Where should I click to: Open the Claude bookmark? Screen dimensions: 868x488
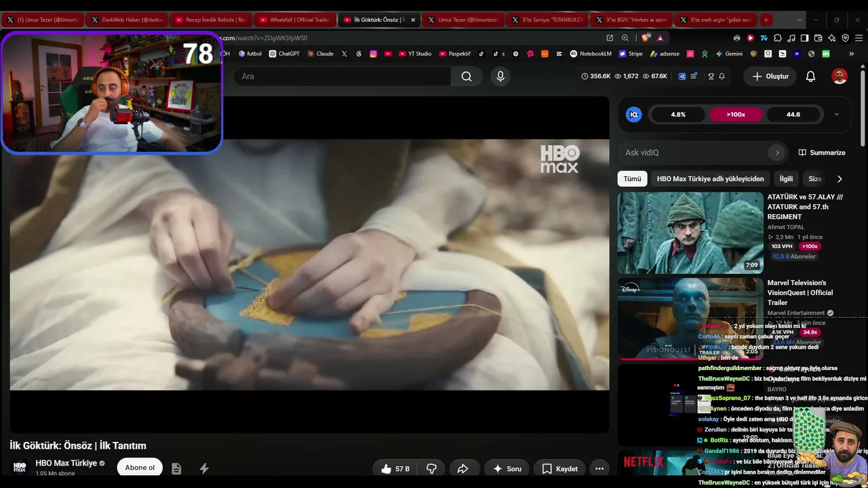(320, 54)
